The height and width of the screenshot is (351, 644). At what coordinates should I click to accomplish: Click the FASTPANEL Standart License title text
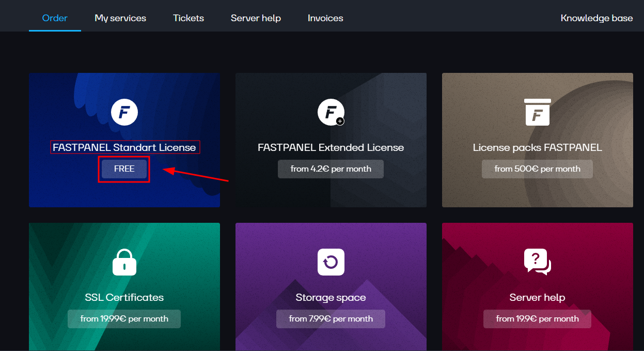click(x=124, y=147)
